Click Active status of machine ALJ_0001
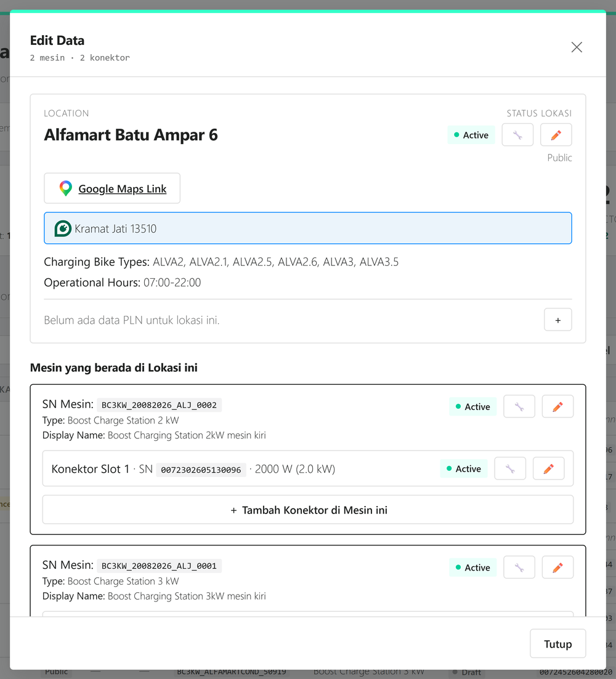The width and height of the screenshot is (616, 679). (472, 568)
